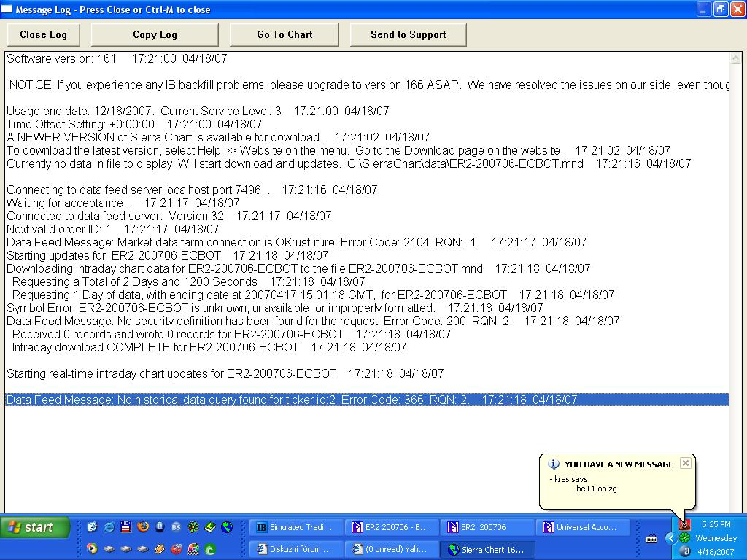747x560 pixels.
Task: Select the IB backfill NOTICE log line
Action: point(369,85)
